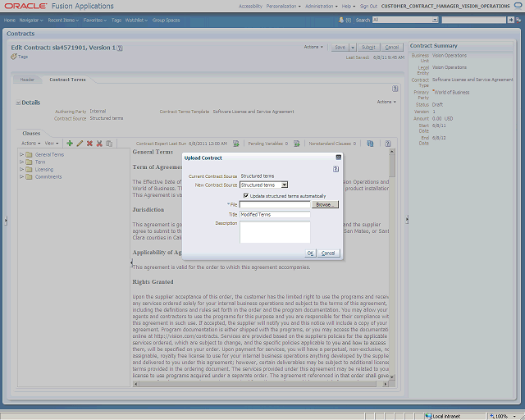Click the scissors cut icon in Clauses toolbar
Viewport: 525px width, 420px height.
point(99,144)
